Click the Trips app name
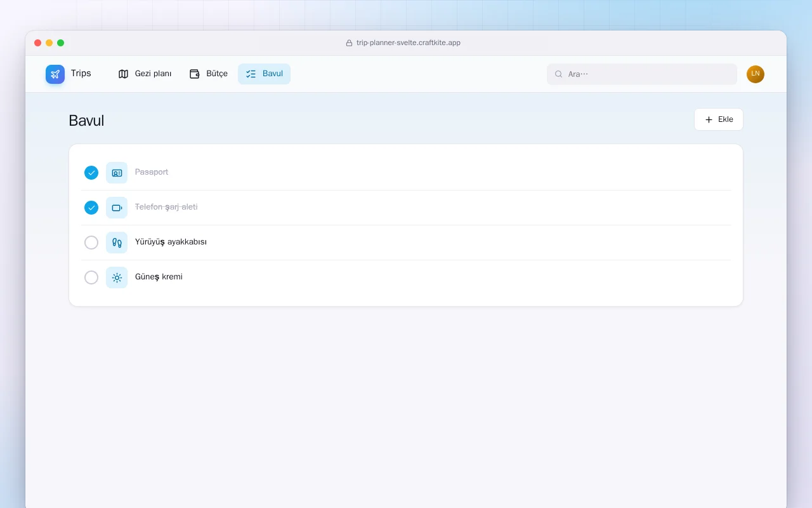This screenshot has width=812, height=508. coord(81,74)
